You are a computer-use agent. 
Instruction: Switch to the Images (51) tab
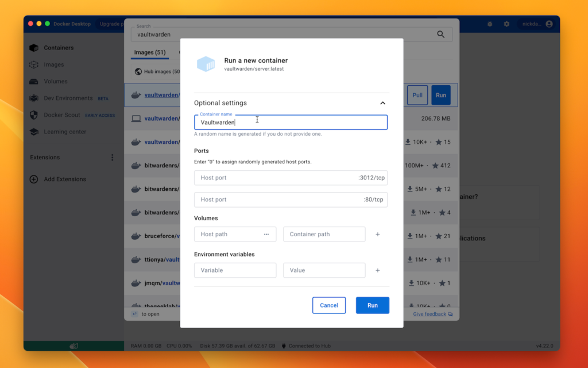coord(149,53)
